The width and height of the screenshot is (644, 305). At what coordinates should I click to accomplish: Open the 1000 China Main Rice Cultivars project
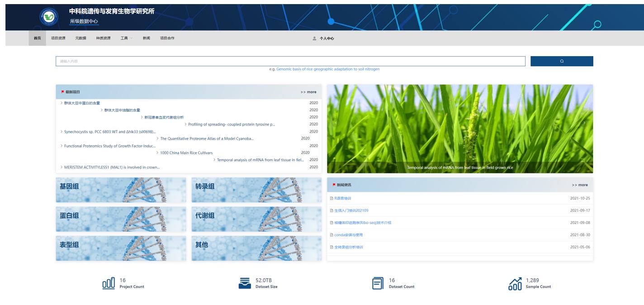pos(186,153)
